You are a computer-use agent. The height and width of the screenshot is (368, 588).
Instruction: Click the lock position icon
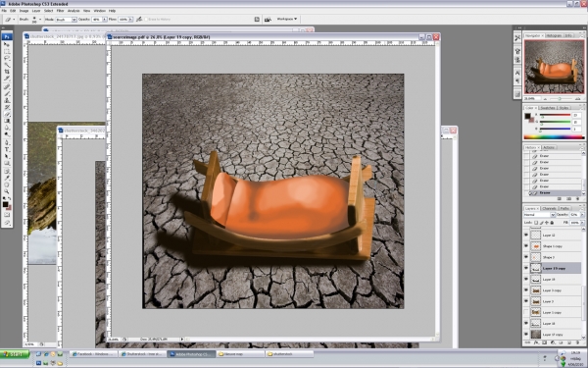pyautogui.click(x=547, y=223)
